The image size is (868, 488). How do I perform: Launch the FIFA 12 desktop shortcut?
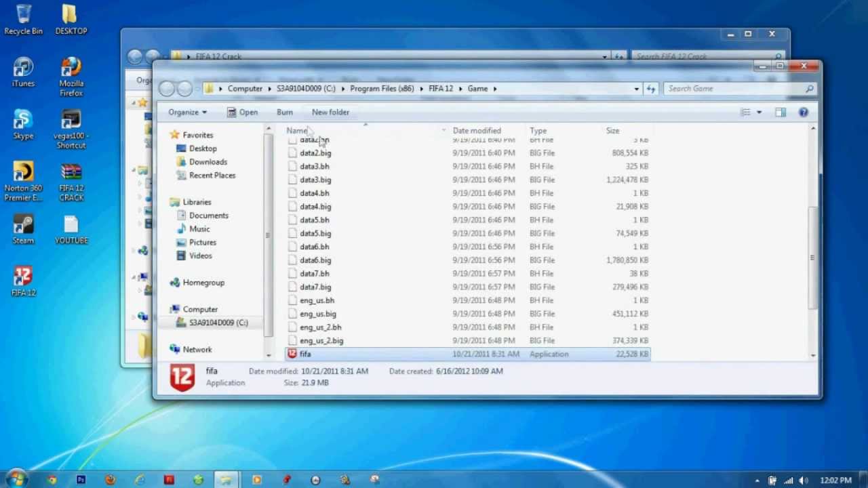[23, 281]
